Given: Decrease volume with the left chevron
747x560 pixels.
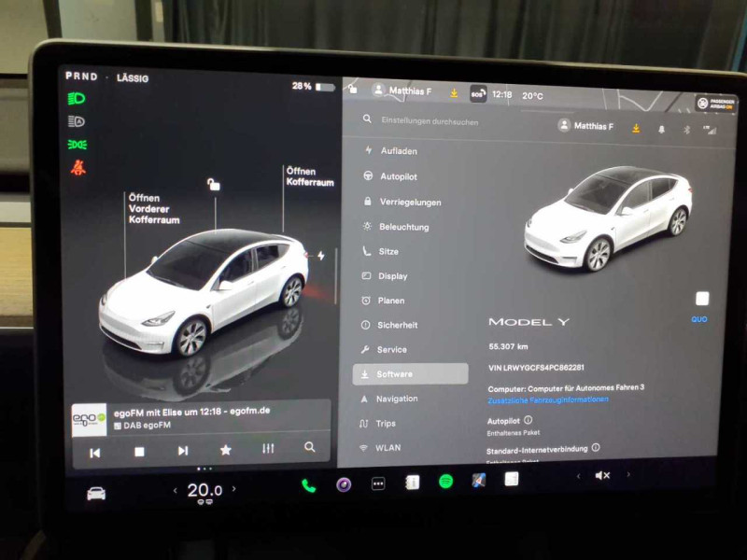Looking at the screenshot, I should click(x=578, y=476).
